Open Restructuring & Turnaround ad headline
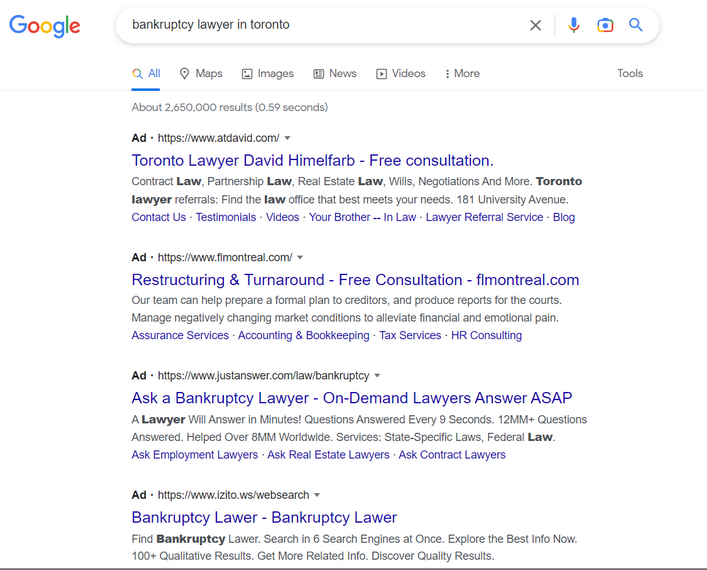This screenshot has height=570, width=707. point(355,280)
